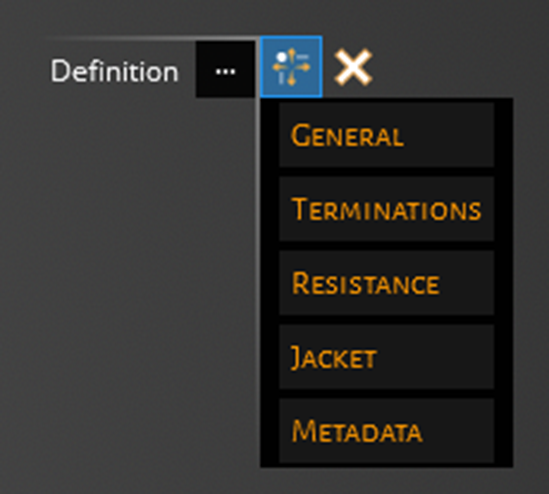Click the white X icon

(x=353, y=67)
